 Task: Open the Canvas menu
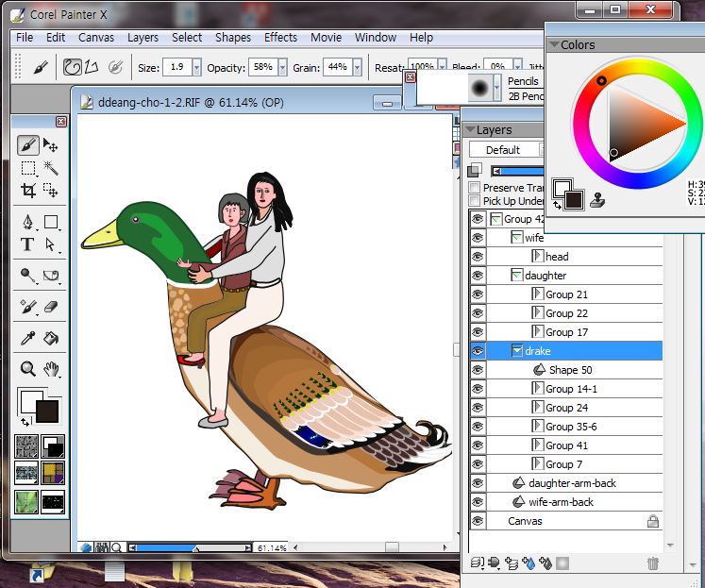pos(96,38)
